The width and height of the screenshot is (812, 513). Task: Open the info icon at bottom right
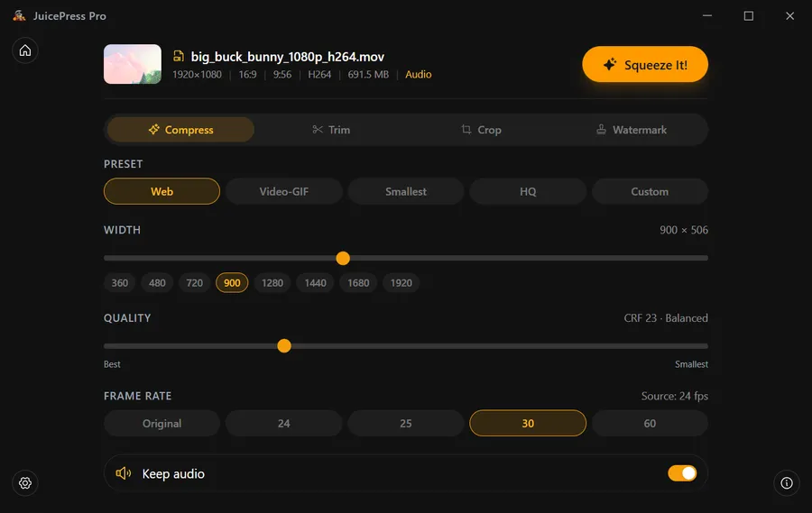tap(787, 483)
